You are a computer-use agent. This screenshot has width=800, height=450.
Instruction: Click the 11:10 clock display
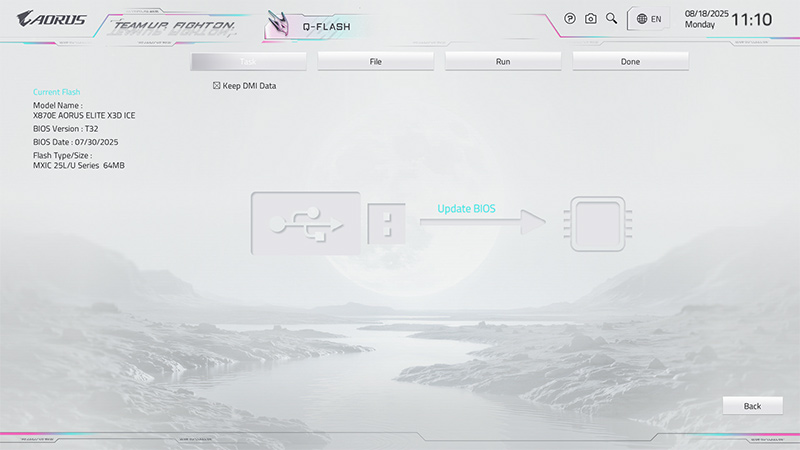(x=751, y=20)
